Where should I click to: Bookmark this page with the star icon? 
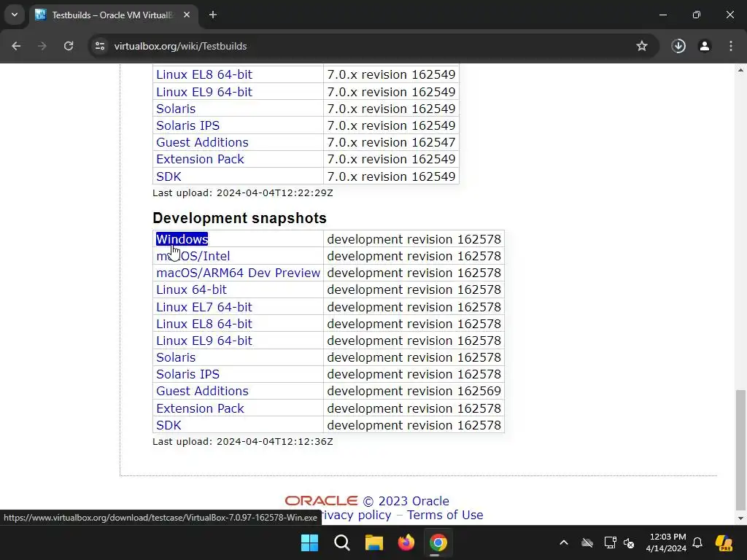click(642, 46)
